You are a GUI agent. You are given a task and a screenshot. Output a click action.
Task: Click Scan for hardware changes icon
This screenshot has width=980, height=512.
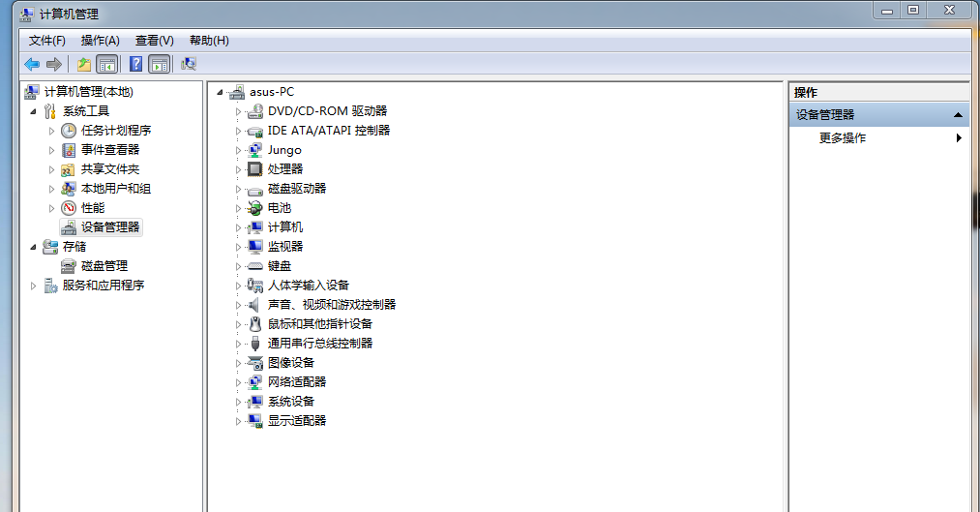click(x=189, y=64)
